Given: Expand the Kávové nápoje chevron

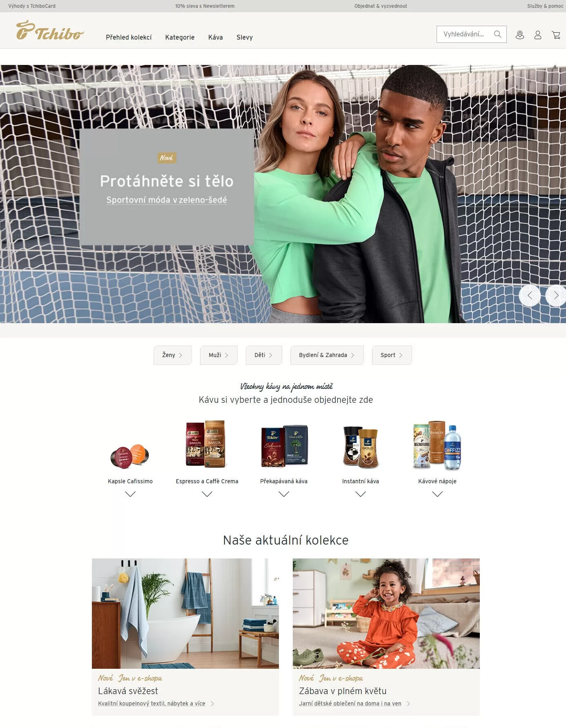Looking at the screenshot, I should coord(437,494).
